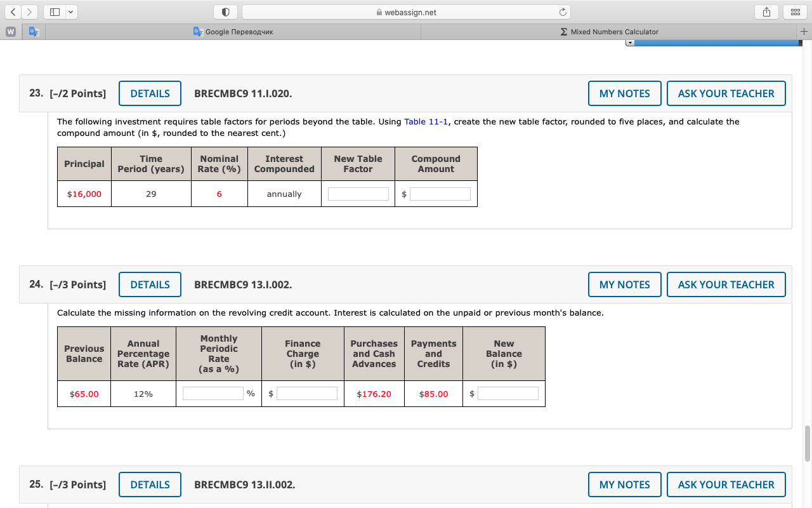The height and width of the screenshot is (508, 812).
Task: Click the '23. [–/2 Points]' label
Action: [x=68, y=93]
